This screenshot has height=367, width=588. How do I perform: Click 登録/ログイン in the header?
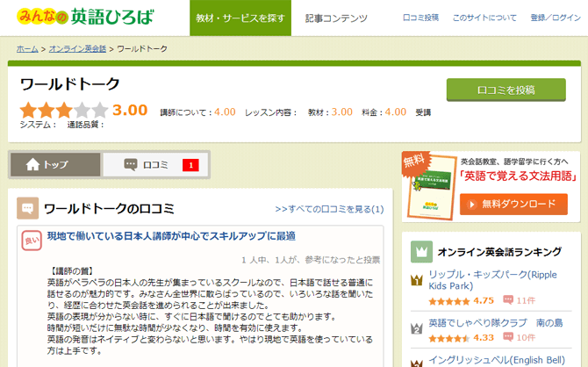click(x=556, y=18)
